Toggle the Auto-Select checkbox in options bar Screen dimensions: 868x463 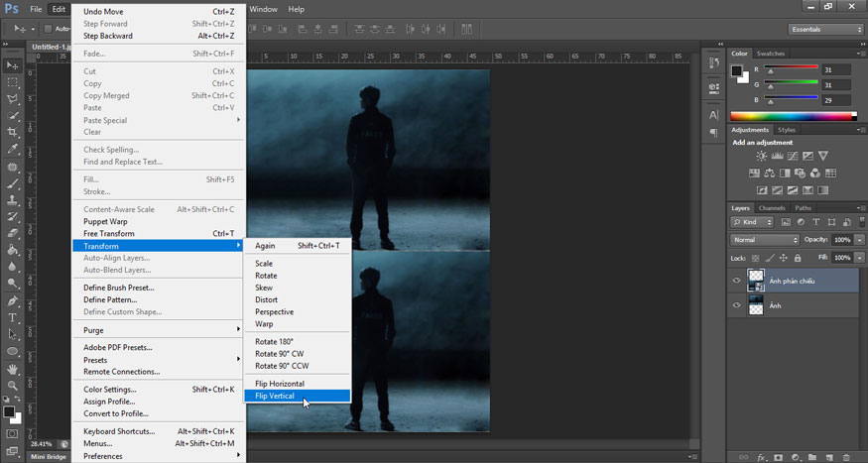(49, 29)
